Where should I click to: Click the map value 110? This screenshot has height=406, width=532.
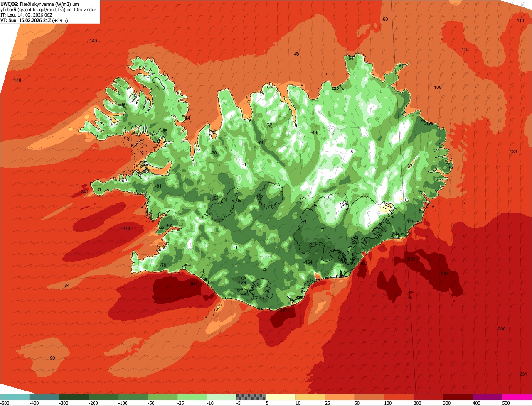point(520,21)
